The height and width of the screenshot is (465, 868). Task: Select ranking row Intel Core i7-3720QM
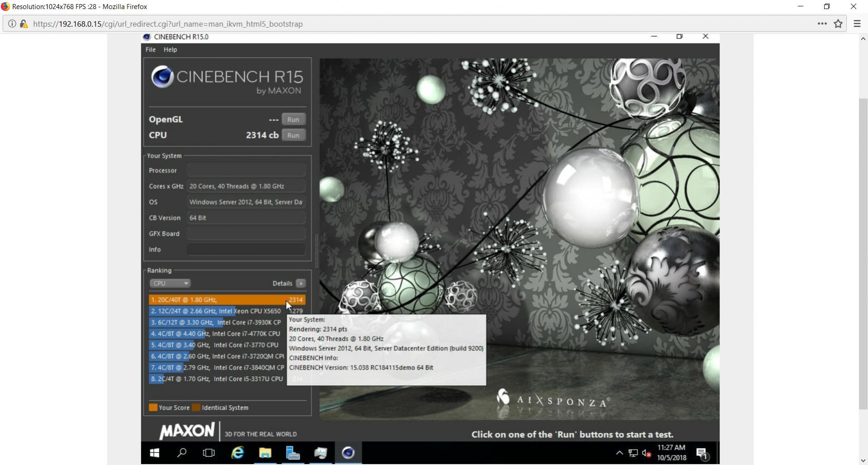coord(217,356)
